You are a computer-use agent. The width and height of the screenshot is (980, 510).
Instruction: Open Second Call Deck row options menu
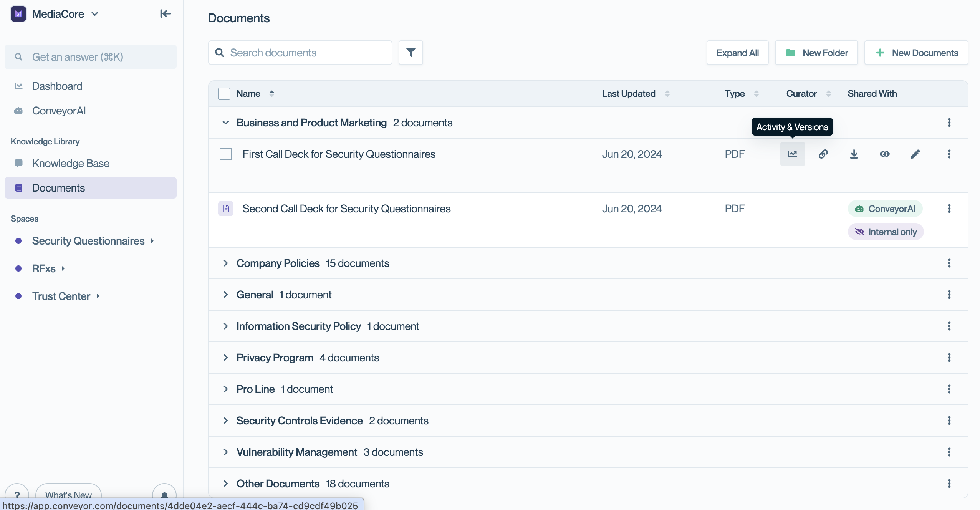coord(949,209)
